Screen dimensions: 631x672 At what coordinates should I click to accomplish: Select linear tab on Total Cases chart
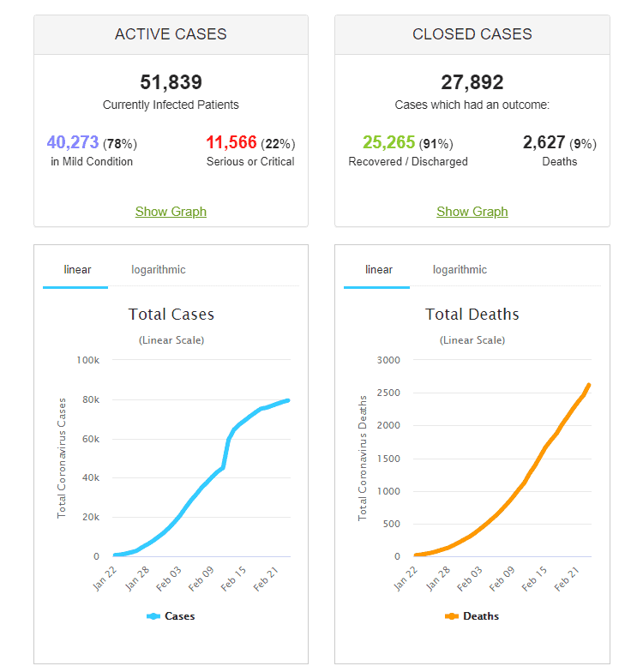[77, 270]
